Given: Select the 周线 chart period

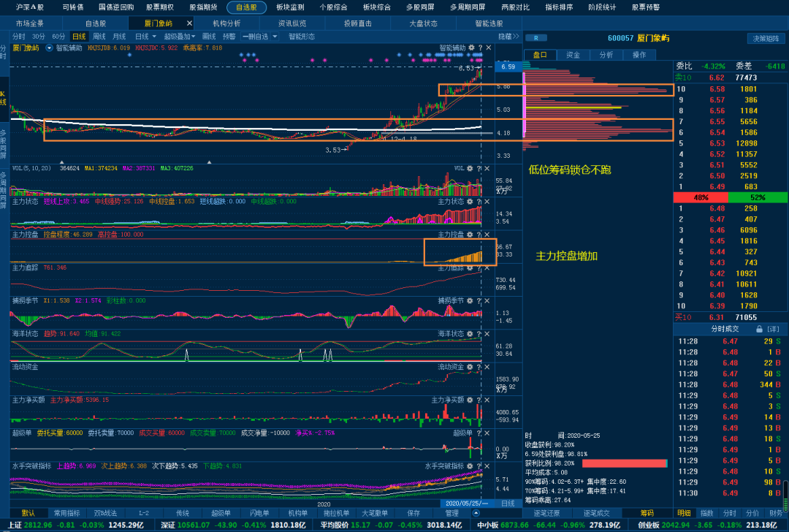Looking at the screenshot, I should (99, 37).
